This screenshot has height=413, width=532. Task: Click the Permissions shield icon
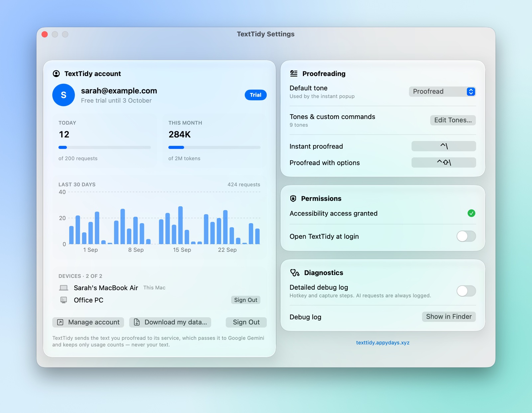(293, 199)
